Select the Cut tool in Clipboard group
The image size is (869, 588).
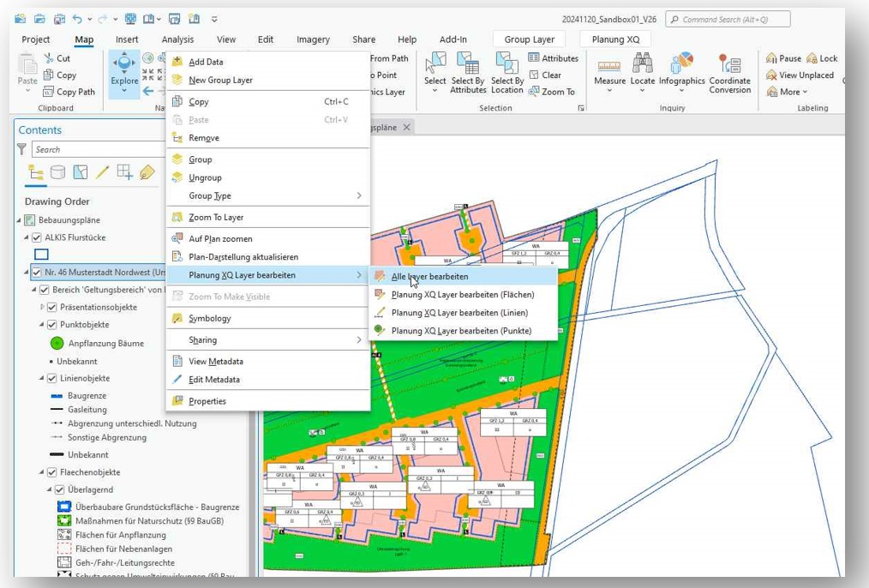coord(57,58)
